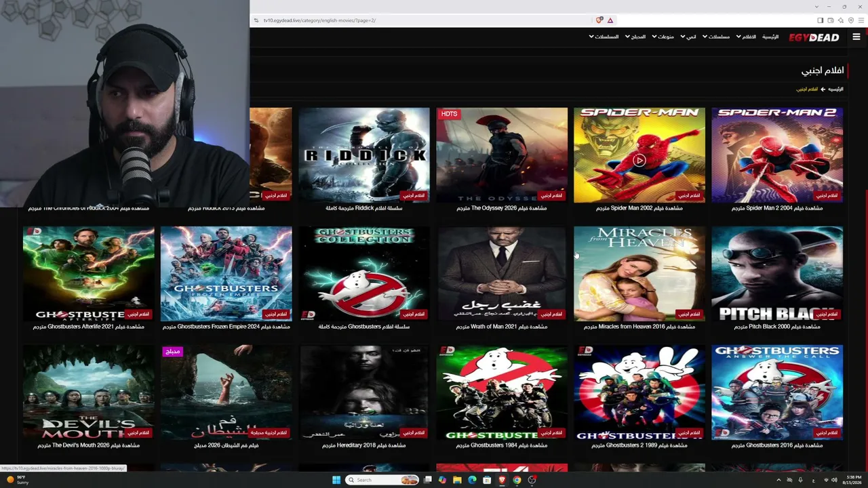Click the Brave Rewards triangle icon
868x488 pixels.
[610, 20]
